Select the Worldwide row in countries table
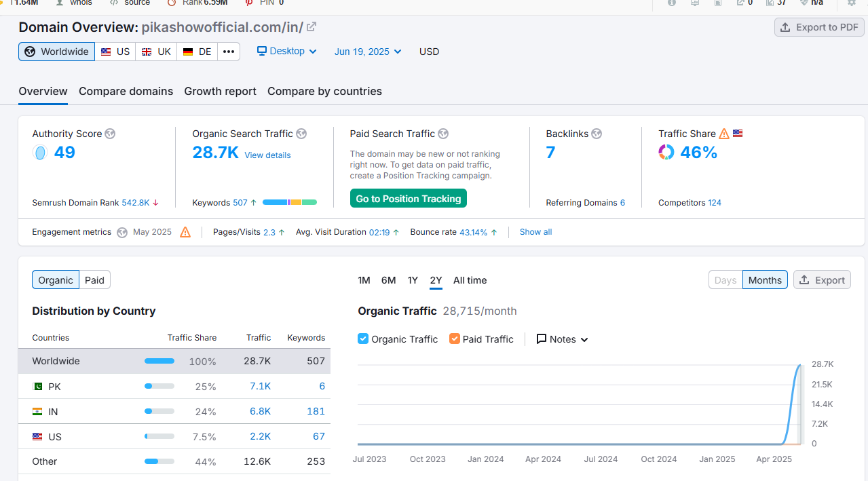The width and height of the screenshot is (868, 481). [x=174, y=361]
